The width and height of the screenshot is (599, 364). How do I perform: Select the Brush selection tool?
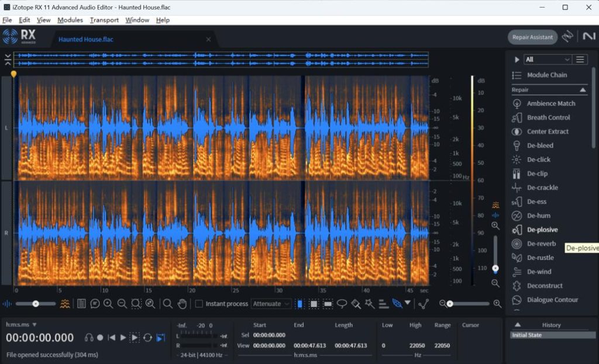click(354, 303)
